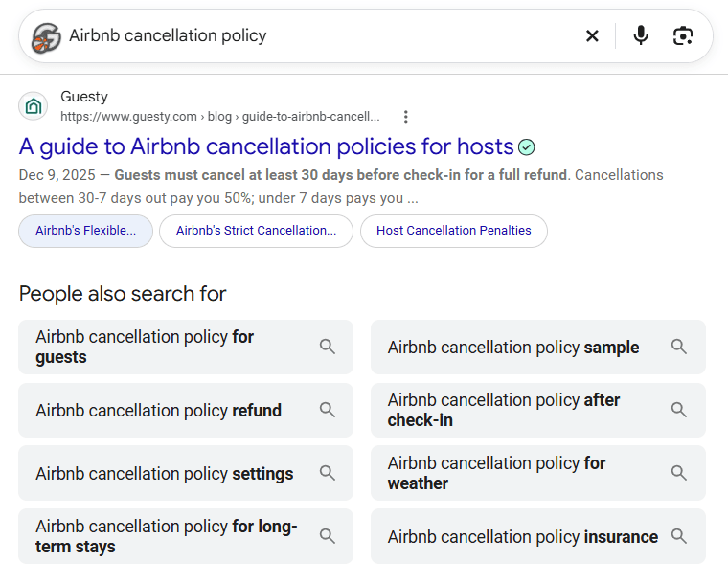This screenshot has height=584, width=728.
Task: Click the 'Dec 9, 2025' snippet date
Action: pos(57,175)
